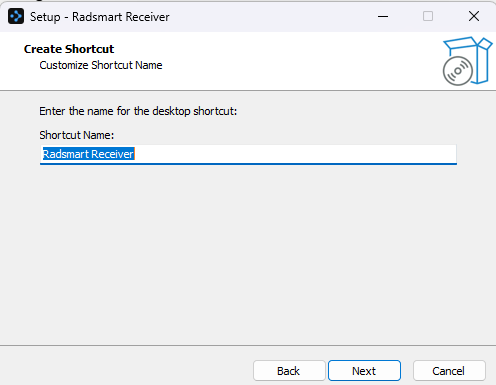This screenshot has height=385, width=496.
Task: Click 'Enter the name for the desktop shortcut:' text
Action: coord(138,111)
